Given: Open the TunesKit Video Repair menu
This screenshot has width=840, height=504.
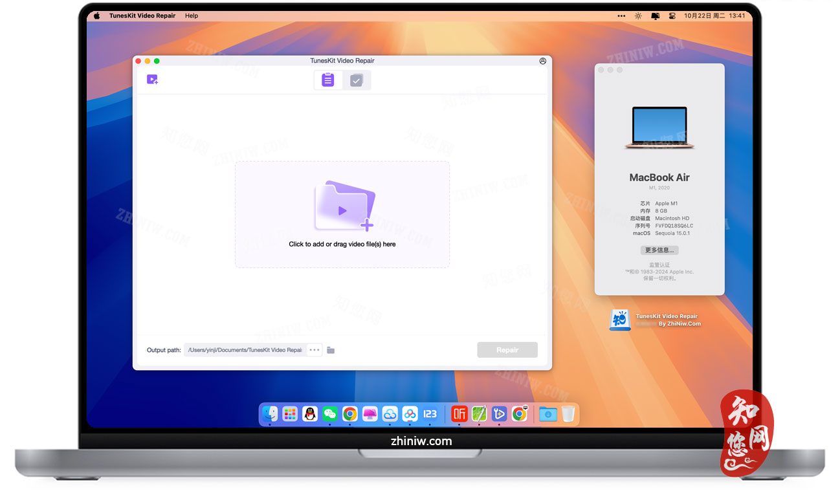Looking at the screenshot, I should click(142, 16).
